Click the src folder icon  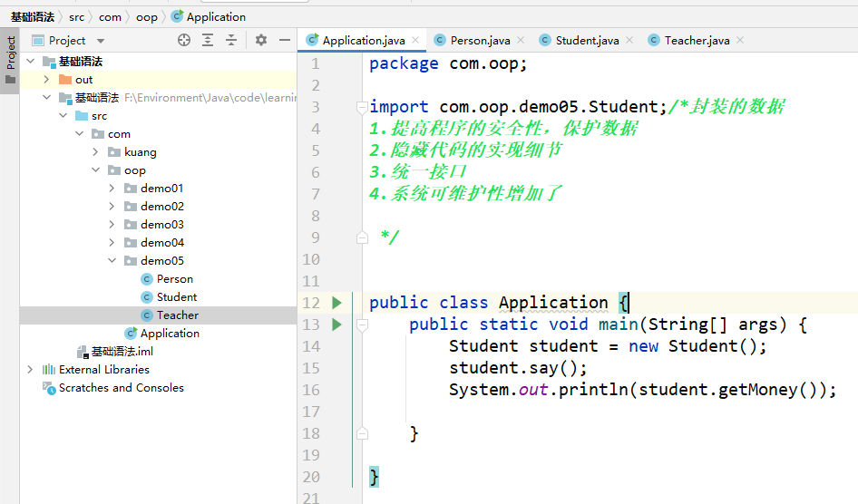[82, 115]
